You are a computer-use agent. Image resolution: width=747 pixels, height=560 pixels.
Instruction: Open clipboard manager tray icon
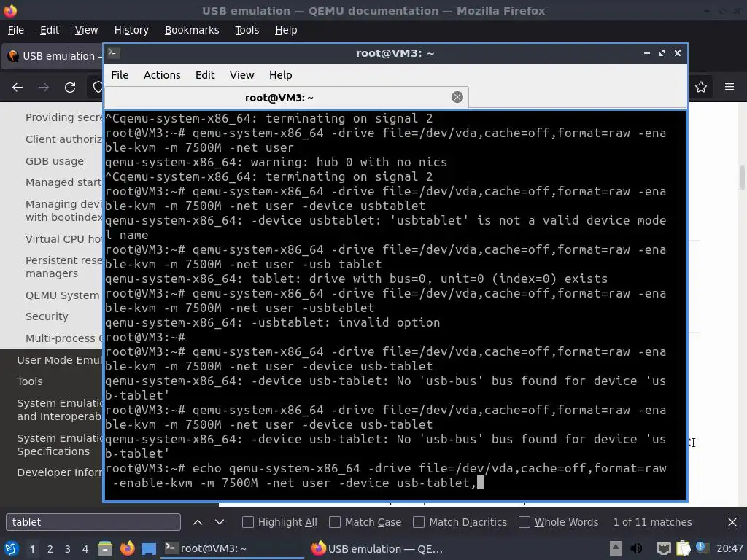click(x=683, y=548)
